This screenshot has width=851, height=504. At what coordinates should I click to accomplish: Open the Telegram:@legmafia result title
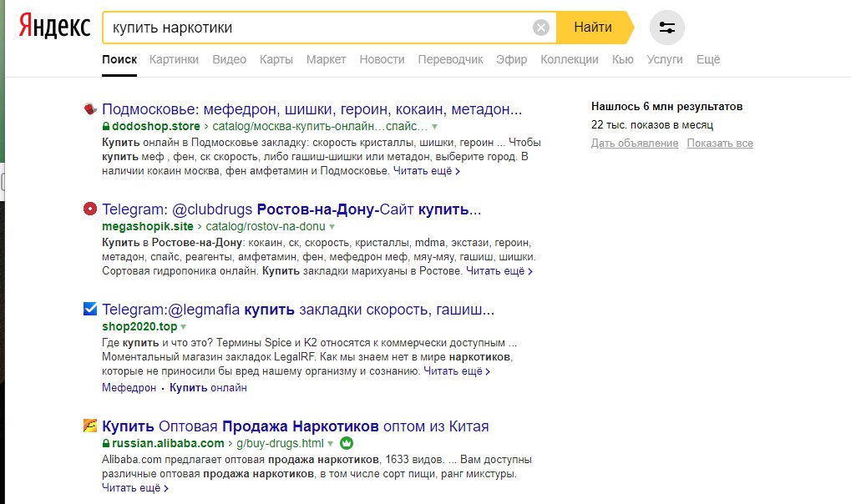click(x=298, y=310)
